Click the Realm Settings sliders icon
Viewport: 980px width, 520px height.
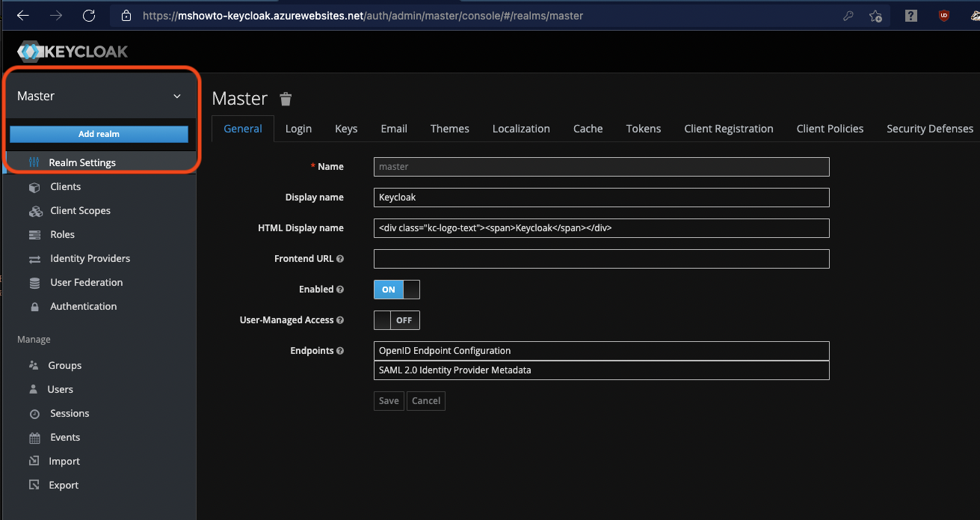pos(34,162)
